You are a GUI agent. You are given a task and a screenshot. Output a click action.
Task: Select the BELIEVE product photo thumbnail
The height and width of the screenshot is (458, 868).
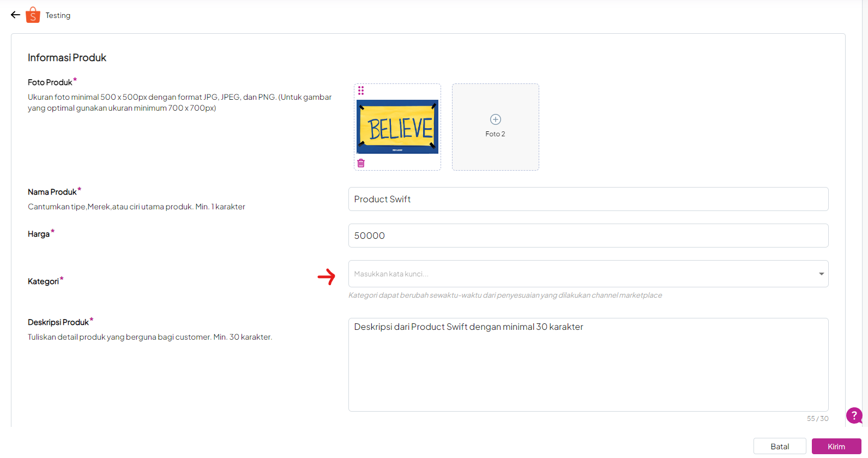click(x=397, y=126)
